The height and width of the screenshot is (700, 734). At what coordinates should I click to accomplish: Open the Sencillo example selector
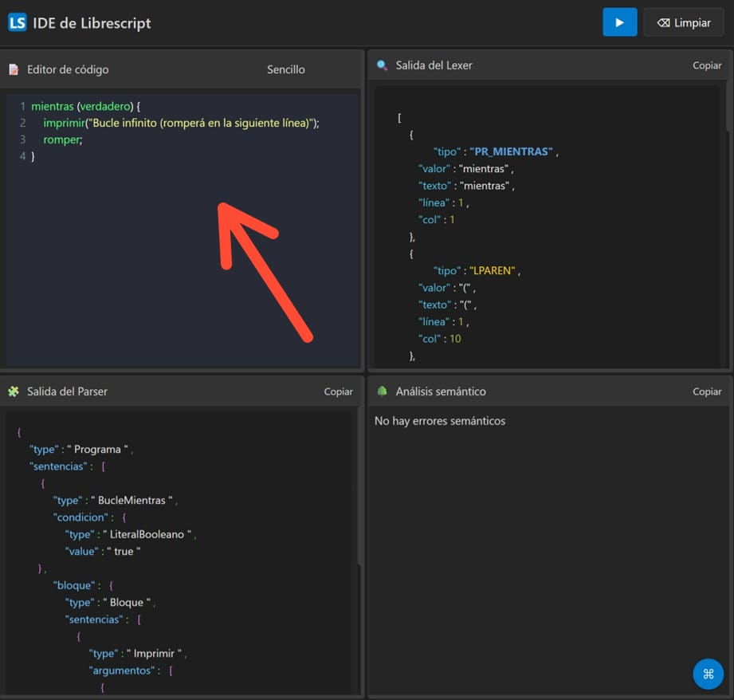point(285,70)
